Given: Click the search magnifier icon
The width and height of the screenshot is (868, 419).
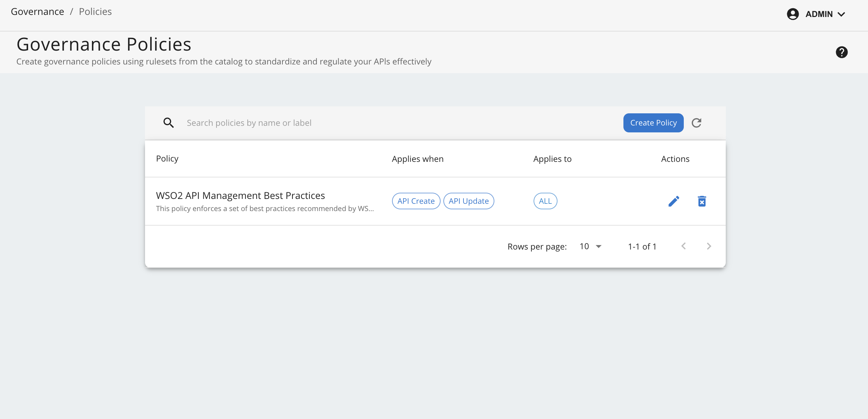Looking at the screenshot, I should coord(169,123).
